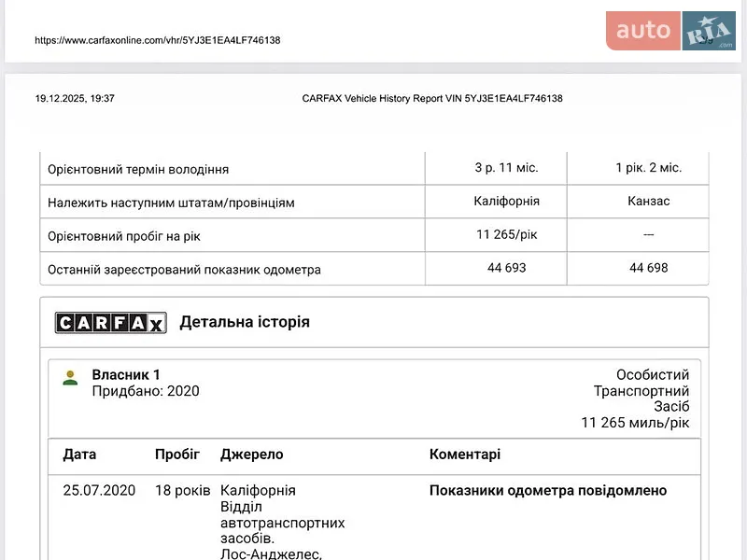Select the mileage value '11 265/рік'

tap(506, 234)
